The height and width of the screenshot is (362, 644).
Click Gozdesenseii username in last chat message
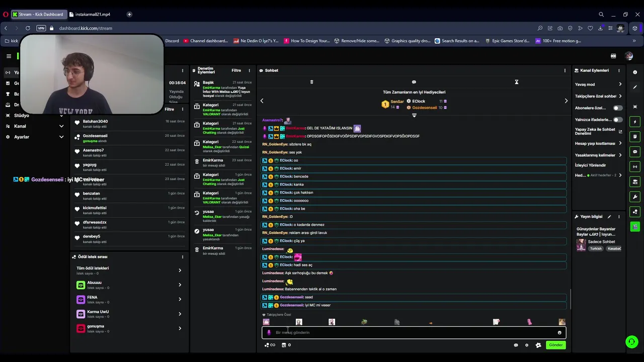pyautogui.click(x=291, y=305)
